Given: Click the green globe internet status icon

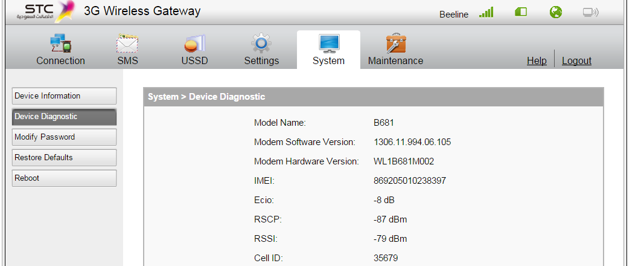Looking at the screenshot, I should click(556, 13).
